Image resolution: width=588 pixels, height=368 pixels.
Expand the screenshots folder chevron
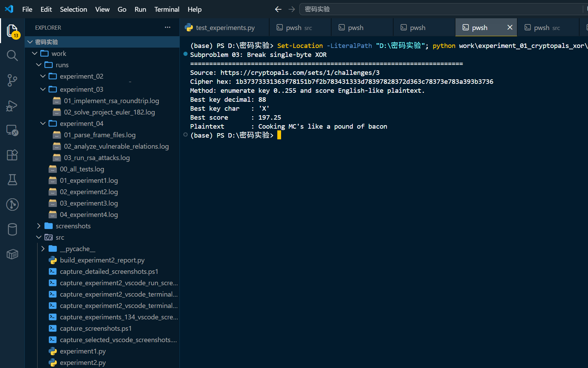(39, 226)
